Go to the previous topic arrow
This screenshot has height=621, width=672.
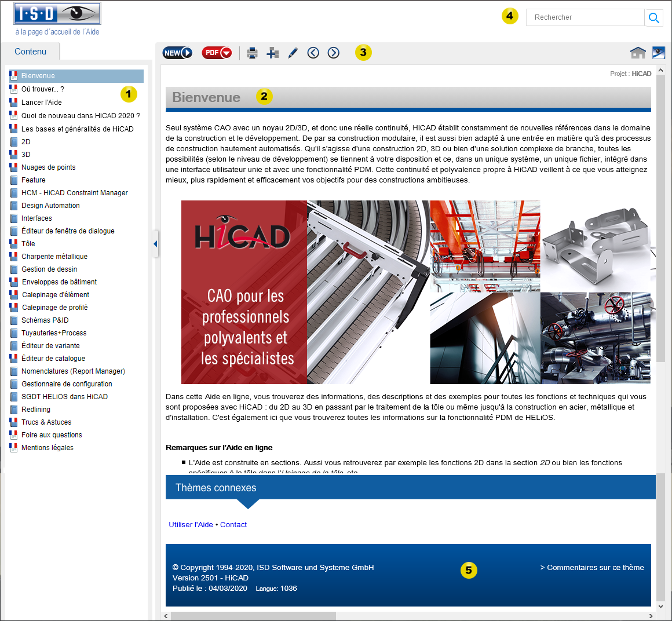point(313,53)
